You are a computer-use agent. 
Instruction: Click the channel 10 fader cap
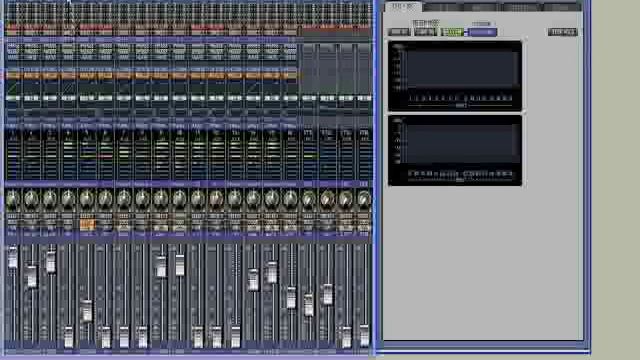pos(180,265)
